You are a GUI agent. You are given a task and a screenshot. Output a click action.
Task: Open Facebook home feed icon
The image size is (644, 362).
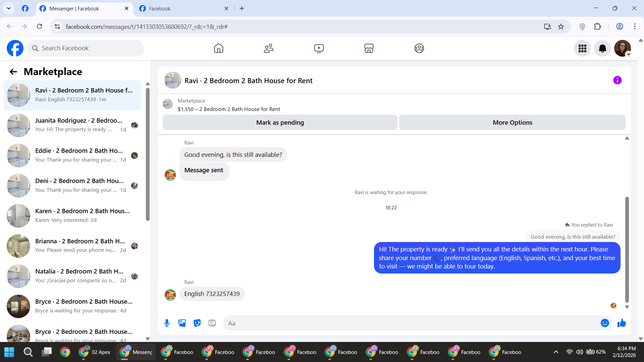[x=218, y=48]
